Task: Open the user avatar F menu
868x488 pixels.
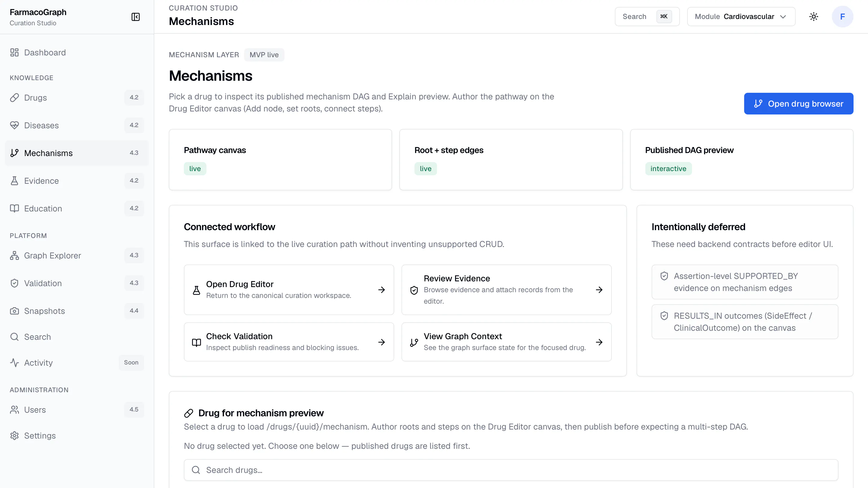Action: click(842, 17)
